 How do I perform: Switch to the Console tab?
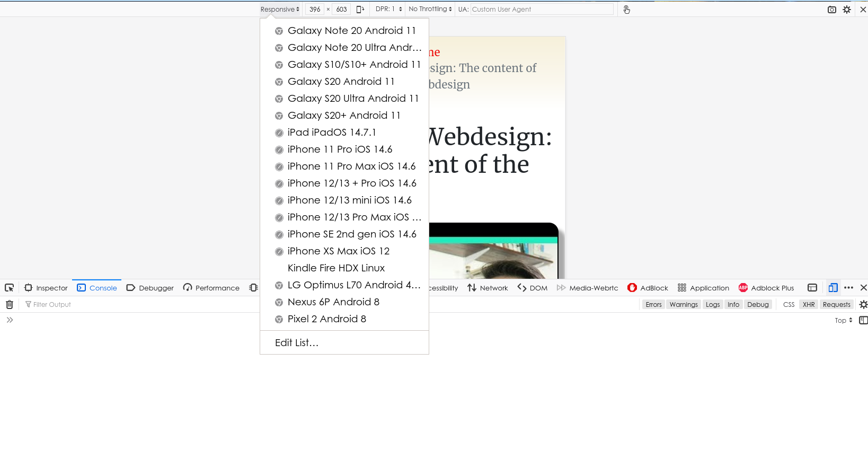[97, 288]
